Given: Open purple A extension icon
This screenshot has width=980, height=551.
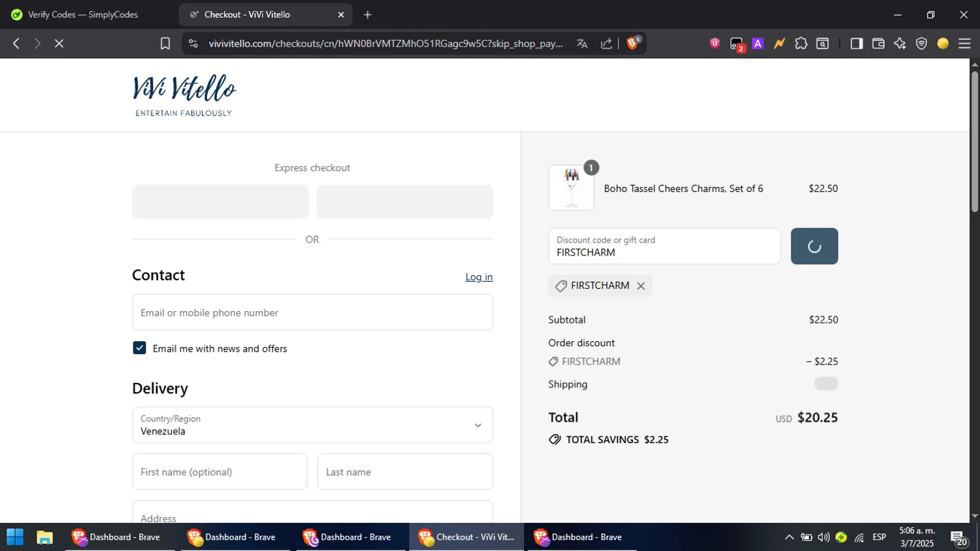Looking at the screenshot, I should (758, 44).
